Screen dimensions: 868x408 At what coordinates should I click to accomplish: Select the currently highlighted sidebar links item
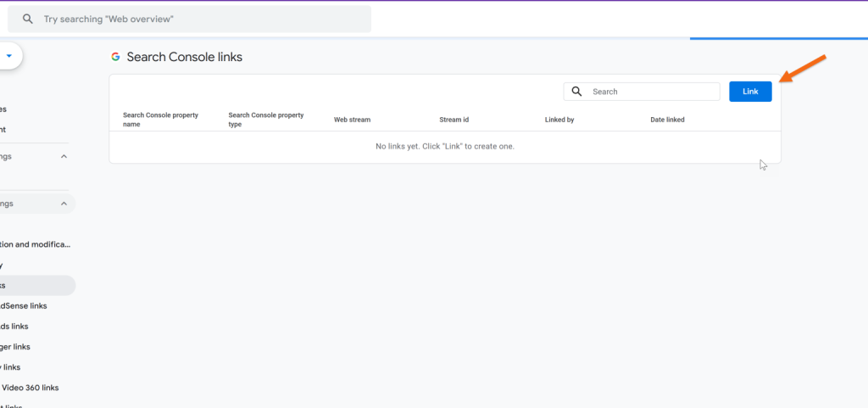[37, 286]
